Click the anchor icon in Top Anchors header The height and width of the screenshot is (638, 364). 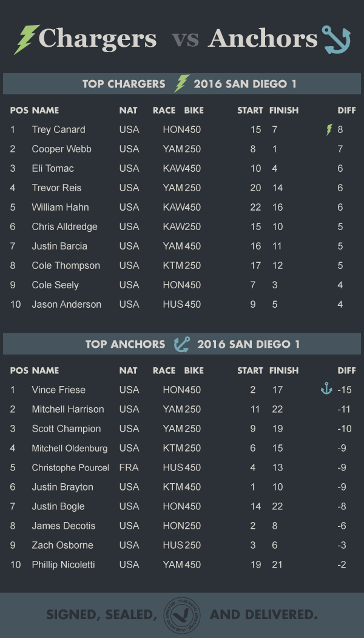click(182, 344)
